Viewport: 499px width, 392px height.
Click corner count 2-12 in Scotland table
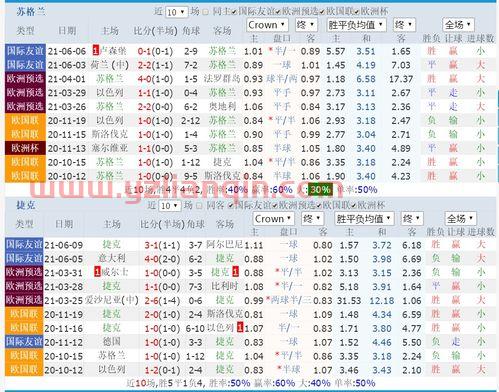click(191, 121)
